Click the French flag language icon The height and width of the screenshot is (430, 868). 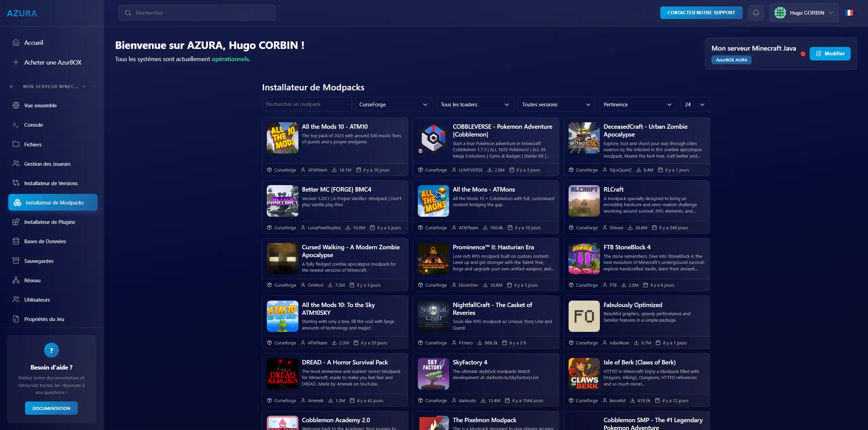(x=849, y=13)
